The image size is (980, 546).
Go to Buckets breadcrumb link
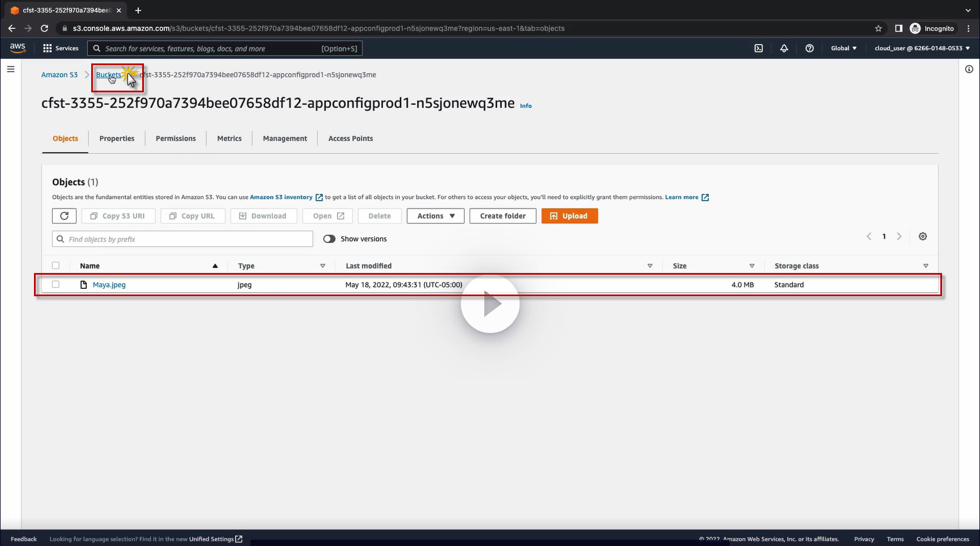pyautogui.click(x=108, y=75)
